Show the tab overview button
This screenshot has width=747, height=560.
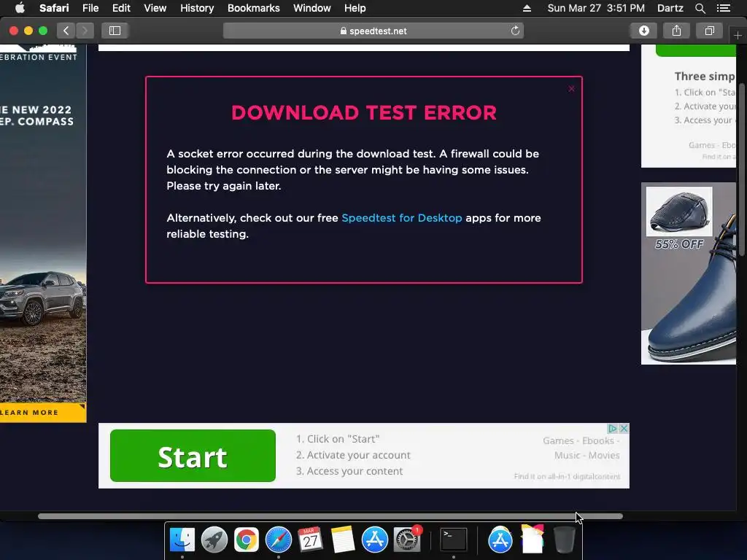coord(709,31)
